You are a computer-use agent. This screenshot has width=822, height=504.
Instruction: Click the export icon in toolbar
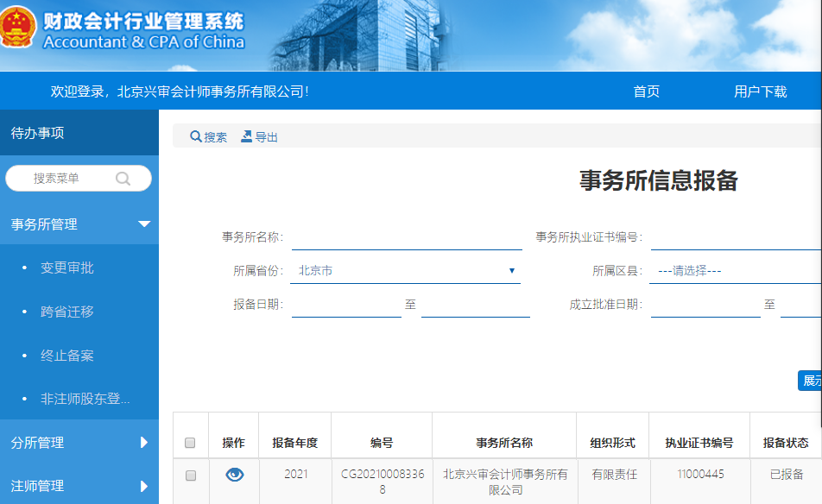coord(246,136)
